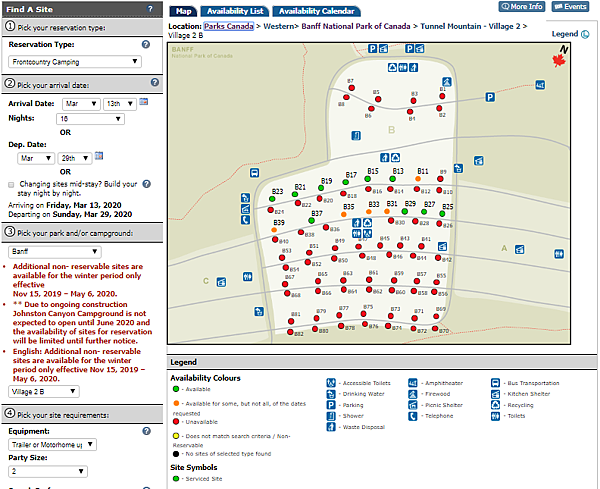The image size is (600, 489).
Task: Open arrival month dropdown
Action: pos(81,104)
